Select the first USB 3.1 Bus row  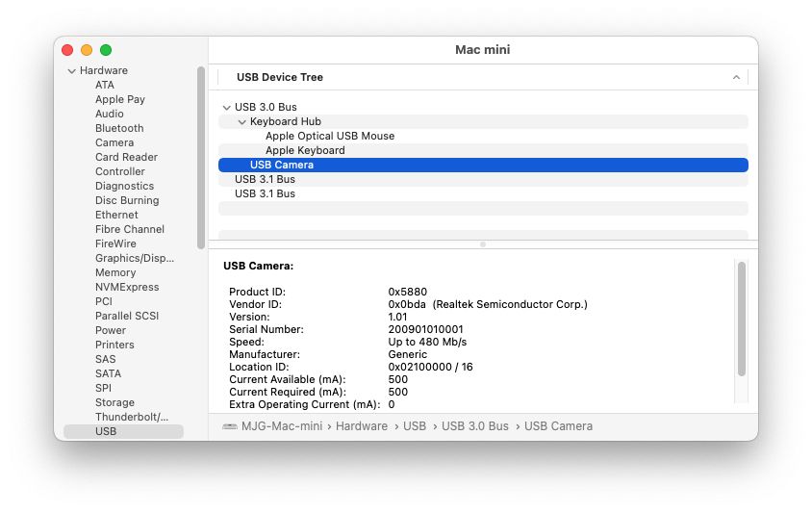(x=483, y=180)
